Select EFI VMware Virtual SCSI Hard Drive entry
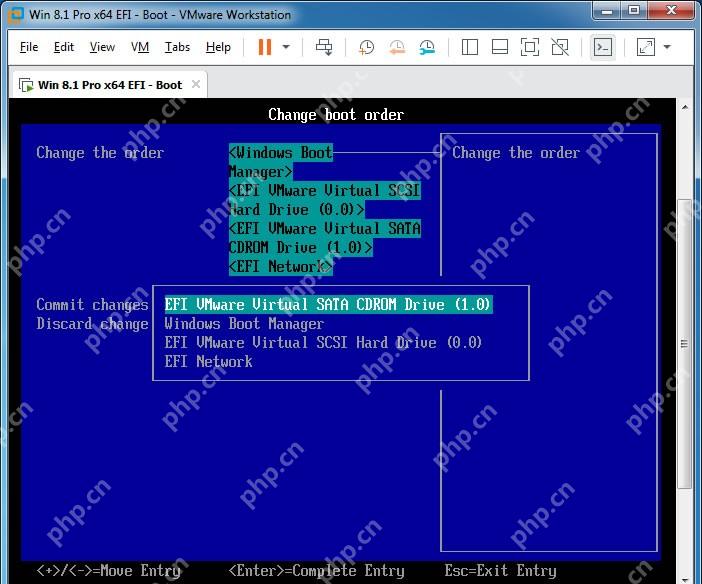Viewport: 702px width, 584px height. click(323, 343)
